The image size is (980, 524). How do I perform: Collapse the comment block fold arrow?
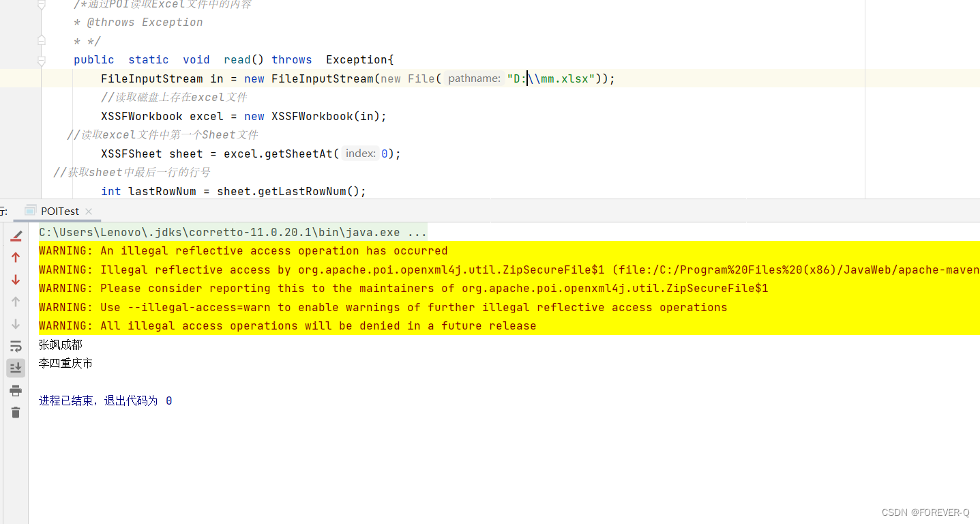pos(41,3)
